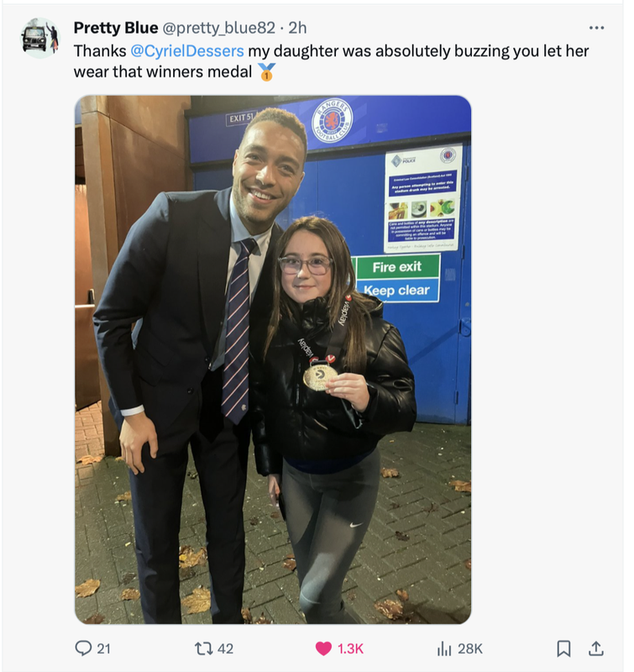634x672 pixels.
Task: Open the @pretty_blue82 handle link
Action: pos(219,28)
